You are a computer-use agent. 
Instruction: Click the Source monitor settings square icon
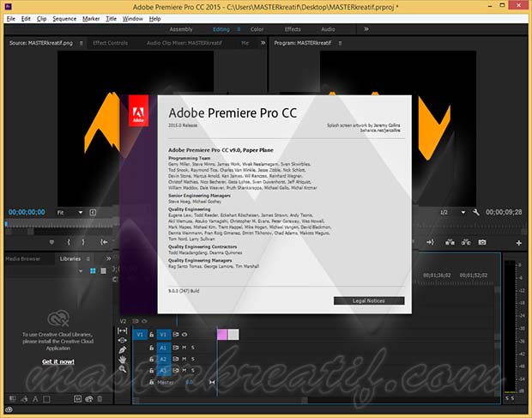coord(93,212)
